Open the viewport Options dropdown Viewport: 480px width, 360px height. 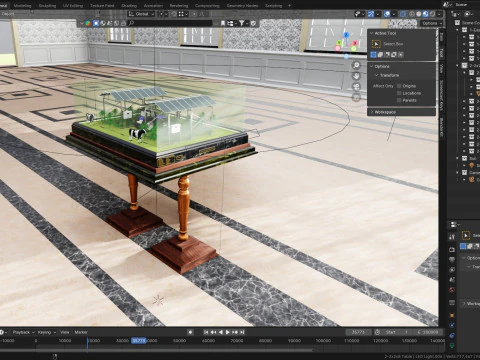[x=432, y=23]
